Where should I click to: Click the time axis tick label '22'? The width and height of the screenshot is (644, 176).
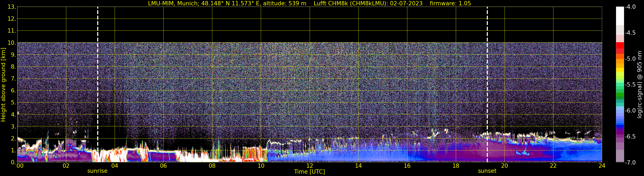pyautogui.click(x=553, y=166)
